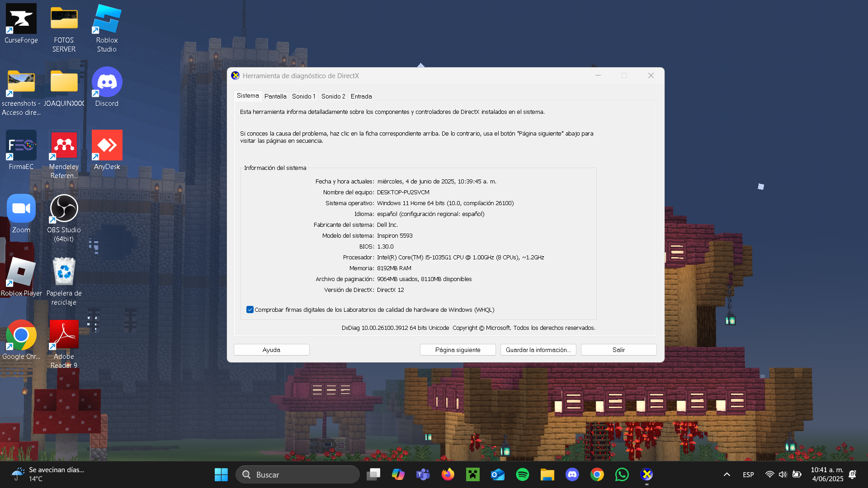Click the Firefox taskbar icon

point(448,474)
